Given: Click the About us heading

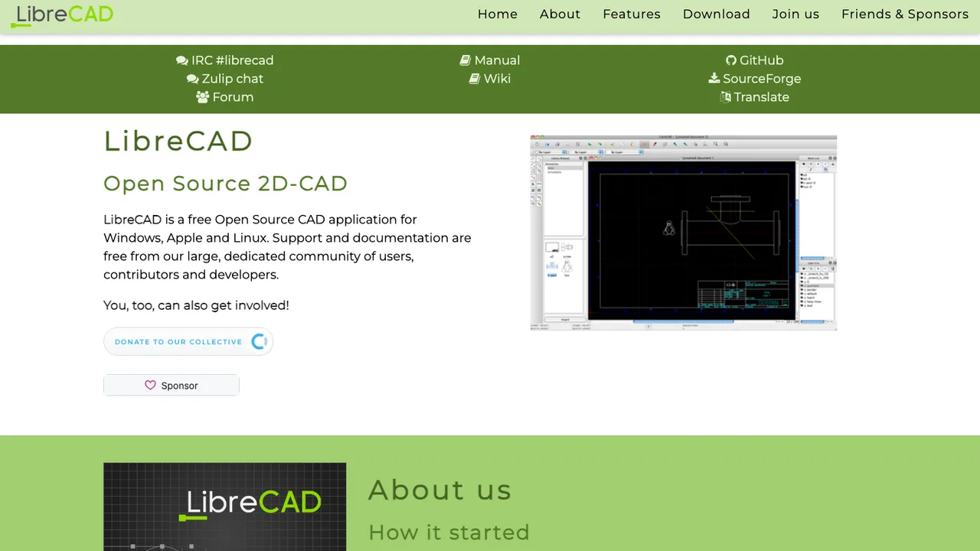Looking at the screenshot, I should pos(440,490).
